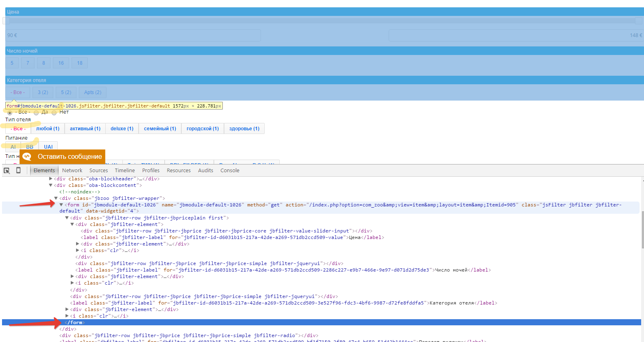The height and width of the screenshot is (342, 644).
Task: Switch to the Timeline tab
Action: coord(124,171)
